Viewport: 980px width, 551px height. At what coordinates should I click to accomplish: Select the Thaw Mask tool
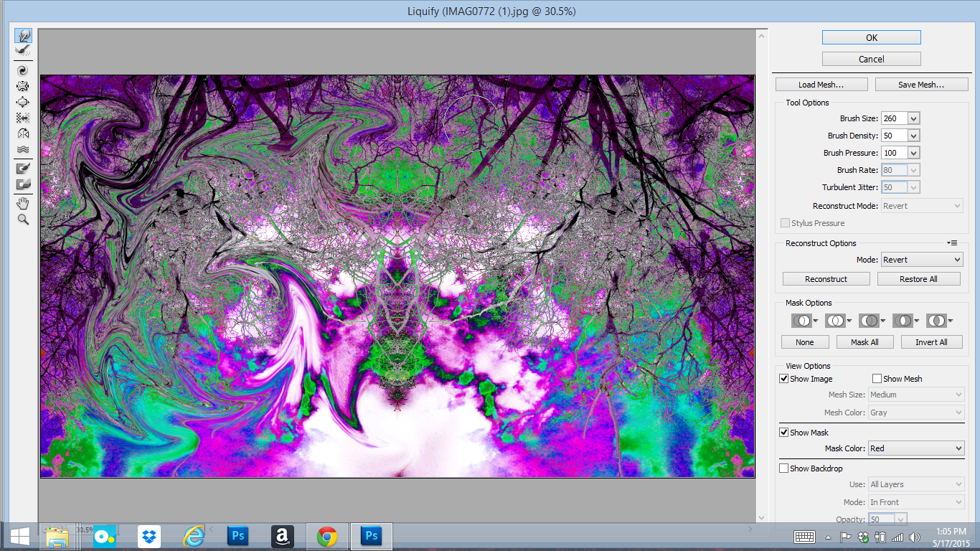pyautogui.click(x=23, y=184)
